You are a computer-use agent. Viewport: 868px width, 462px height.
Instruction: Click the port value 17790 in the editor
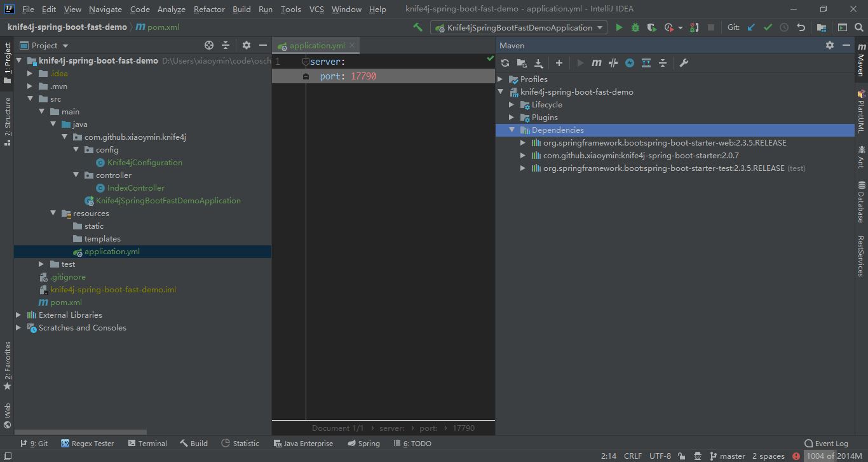363,76
